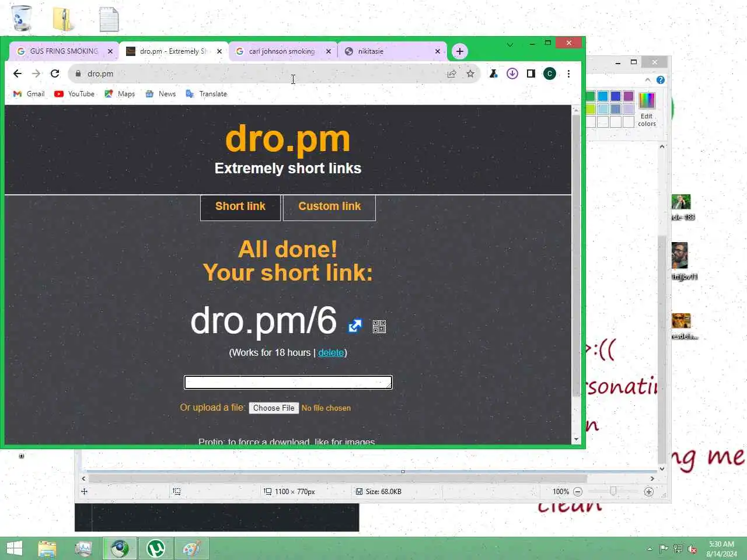This screenshot has height=560, width=747.
Task: Click the page scrollbar down arrow
Action: pyautogui.click(x=576, y=439)
